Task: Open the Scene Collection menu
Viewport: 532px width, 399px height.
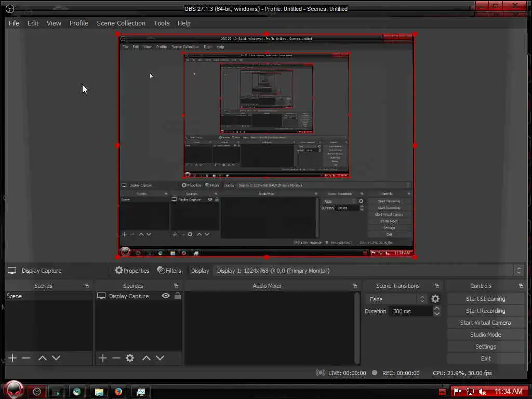Action: pyautogui.click(x=121, y=23)
